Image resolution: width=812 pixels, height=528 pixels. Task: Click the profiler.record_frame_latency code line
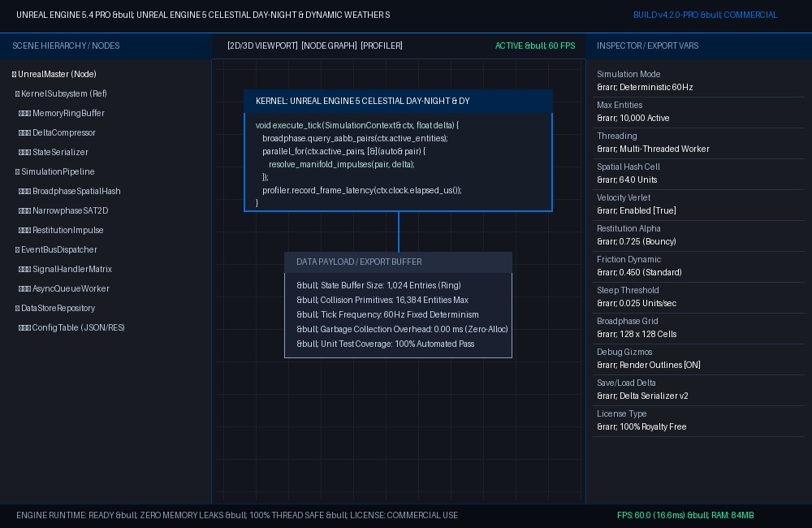[362, 190]
